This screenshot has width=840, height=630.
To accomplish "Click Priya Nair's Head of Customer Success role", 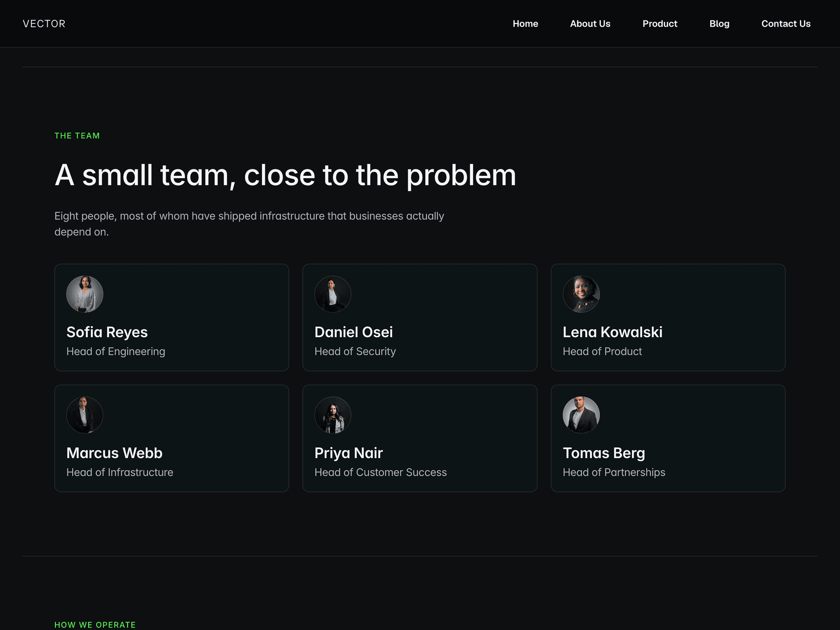I will (381, 472).
